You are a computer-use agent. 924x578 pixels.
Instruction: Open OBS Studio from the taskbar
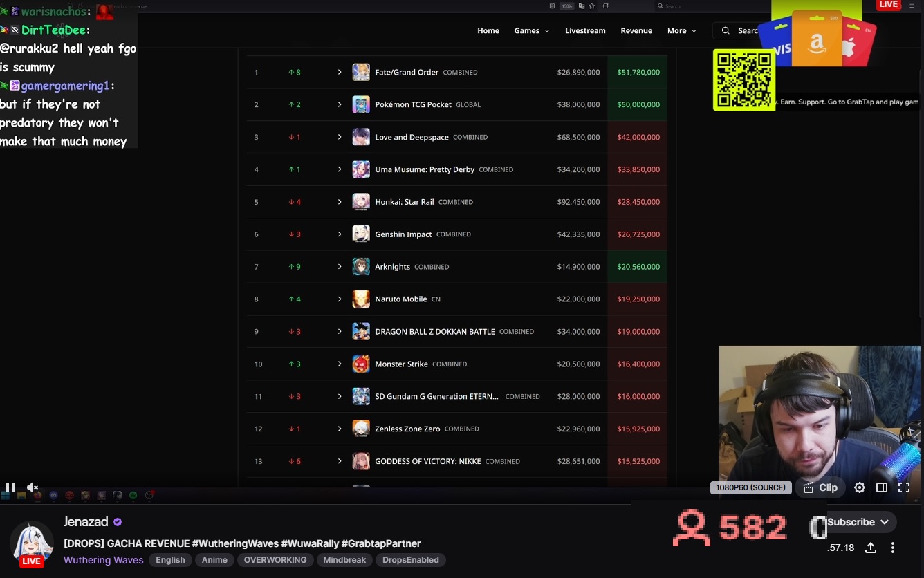[149, 495]
